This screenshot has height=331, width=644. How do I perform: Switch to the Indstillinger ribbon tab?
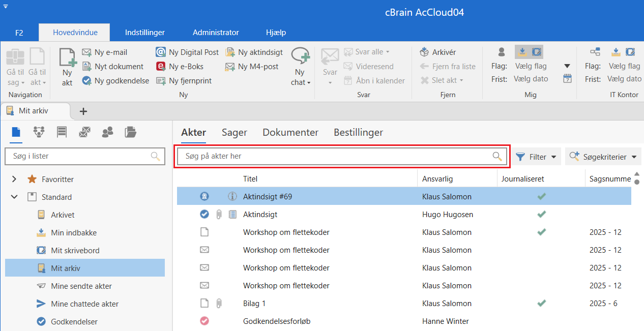[x=145, y=33]
